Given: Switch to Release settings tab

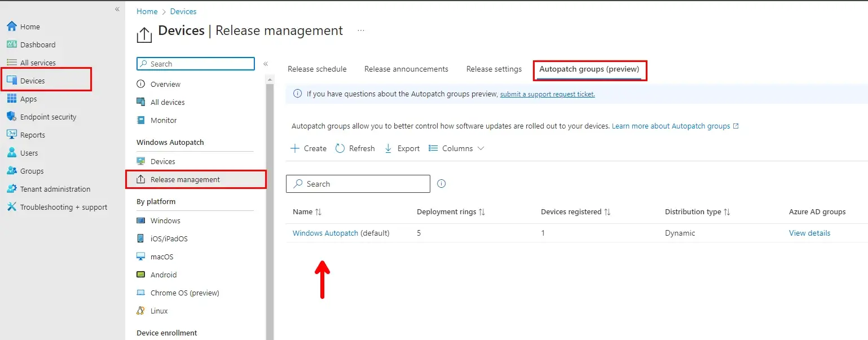Looking at the screenshot, I should 494,69.
